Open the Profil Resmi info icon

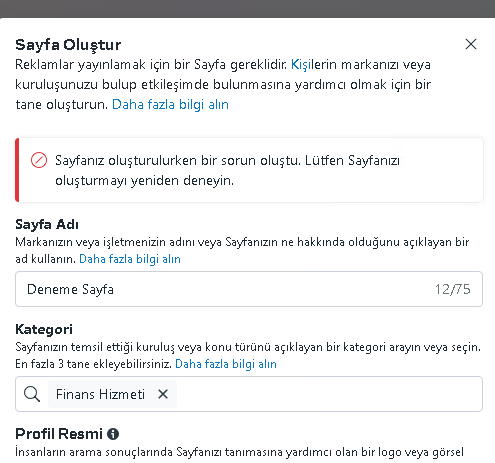click(113, 434)
